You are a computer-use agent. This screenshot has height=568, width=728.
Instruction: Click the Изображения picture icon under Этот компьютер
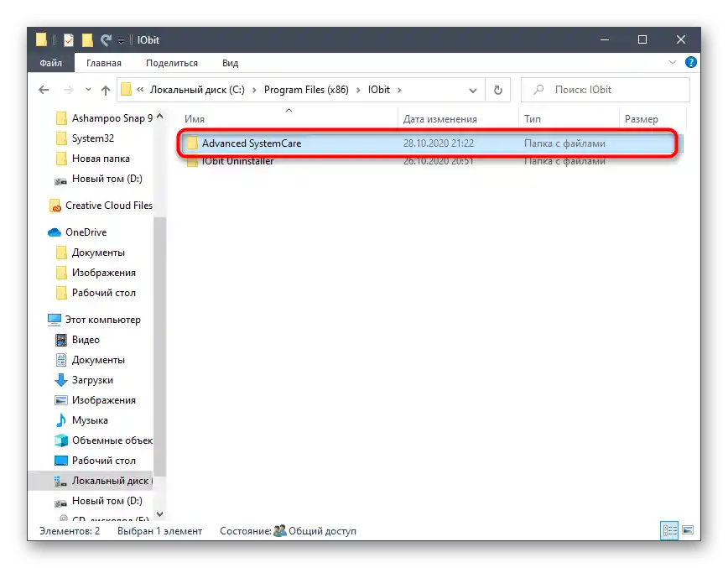pos(61,400)
